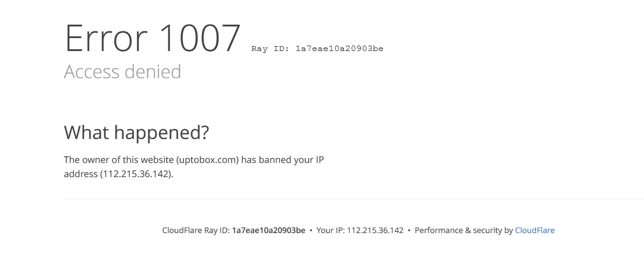The width and height of the screenshot is (644, 270).
Task: Click the Error 1007 heading
Action: click(152, 38)
